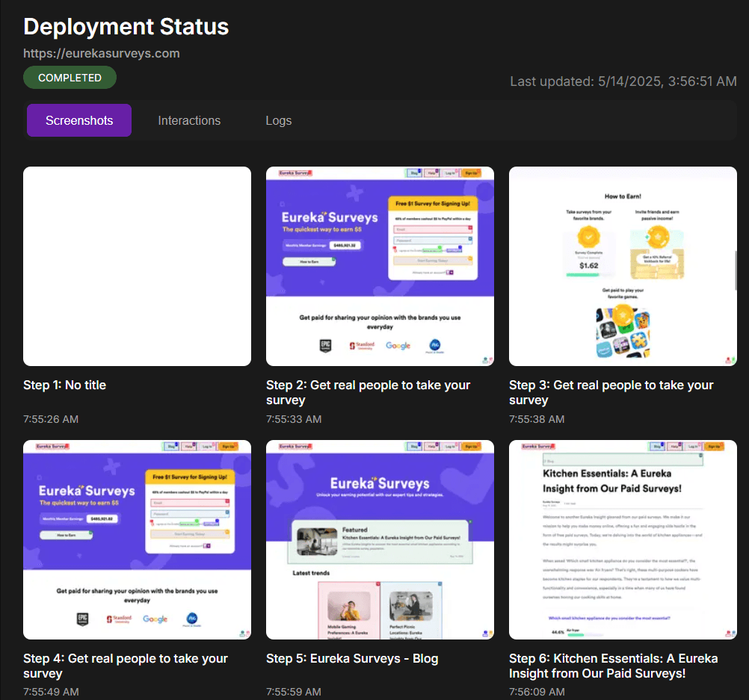The image size is (749, 700).
Task: Open the Step 4 screenshot thumbnail
Action: coord(137,539)
